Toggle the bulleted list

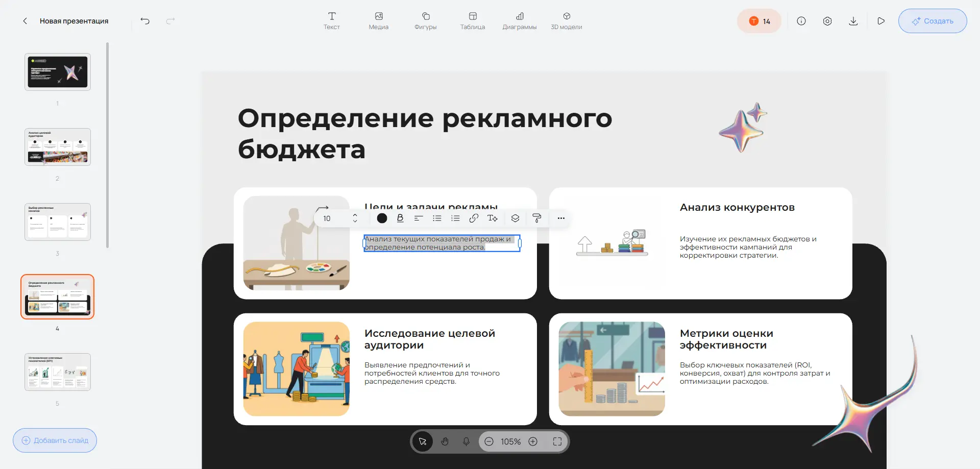(437, 218)
